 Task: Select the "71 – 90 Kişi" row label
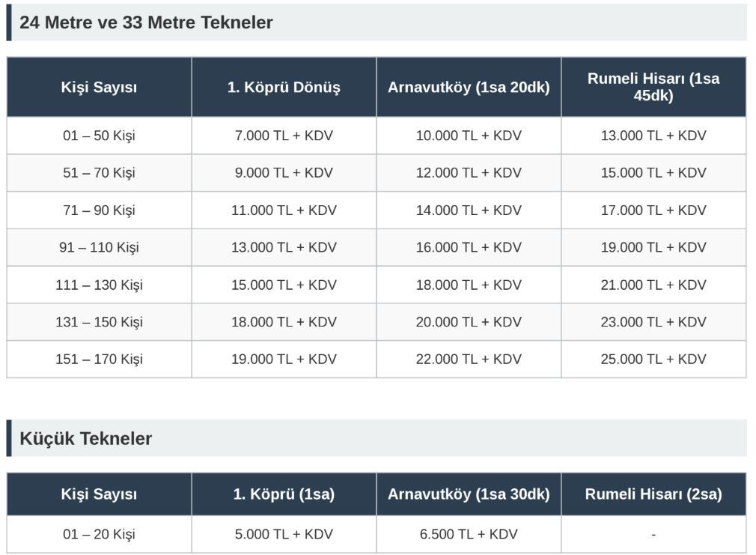click(99, 210)
